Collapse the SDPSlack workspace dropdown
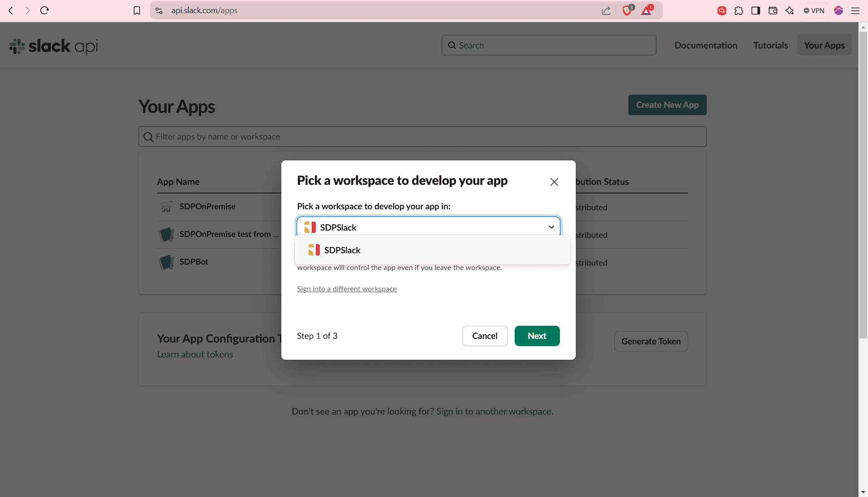The height and width of the screenshot is (497, 868). pos(551,227)
